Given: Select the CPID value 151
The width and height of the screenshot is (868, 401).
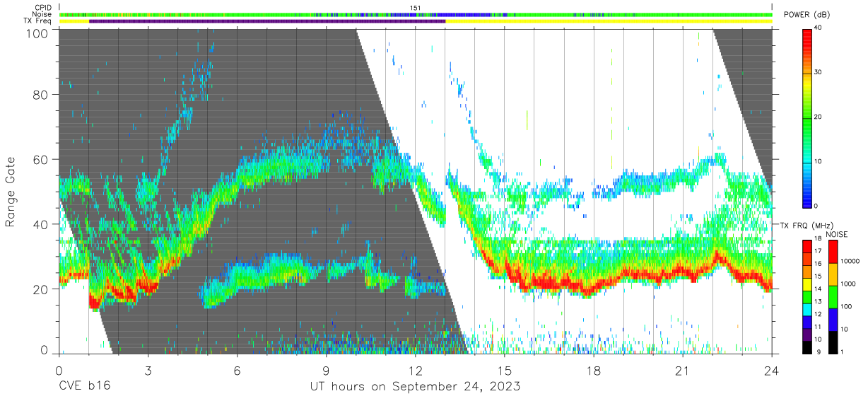Looking at the screenshot, I should [416, 8].
